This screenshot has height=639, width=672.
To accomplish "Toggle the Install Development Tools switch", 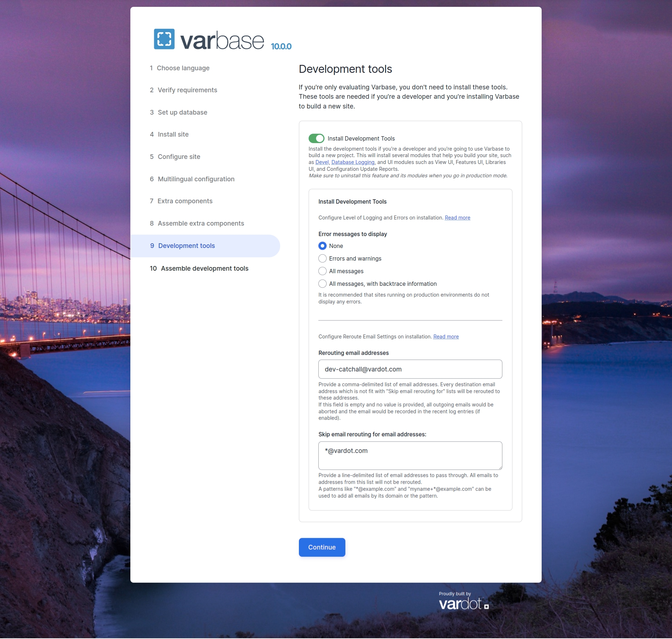I will (316, 138).
